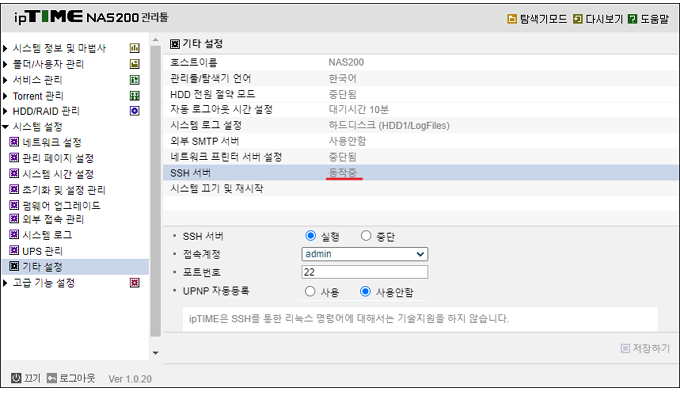Click the 관리 페이지 설정 item icon
Viewport: 680px width, 399px height.
pos(14,157)
